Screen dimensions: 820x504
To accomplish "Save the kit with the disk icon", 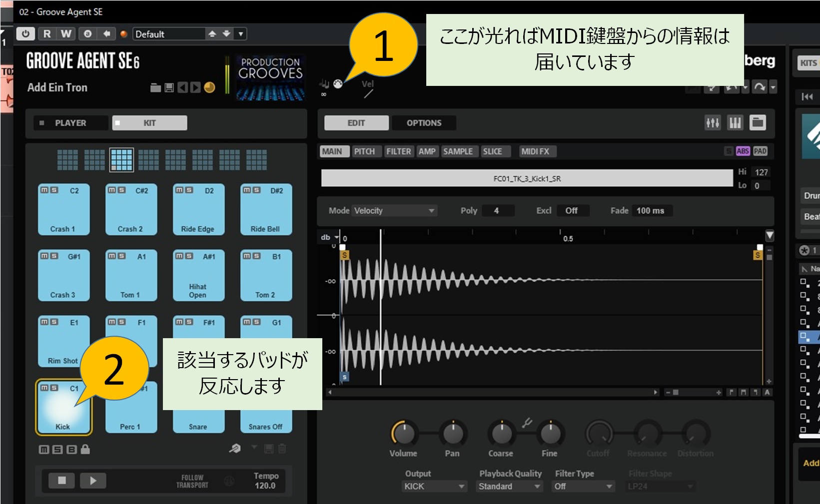I will [x=169, y=88].
